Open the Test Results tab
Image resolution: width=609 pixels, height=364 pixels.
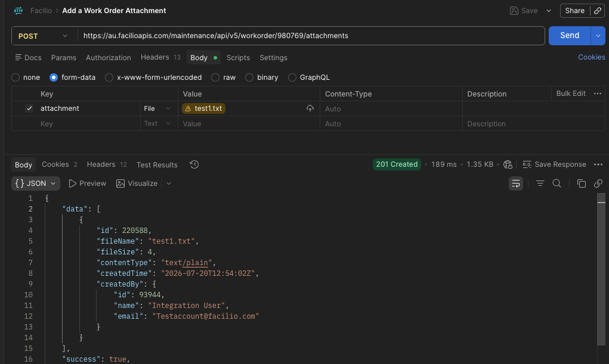(x=157, y=165)
